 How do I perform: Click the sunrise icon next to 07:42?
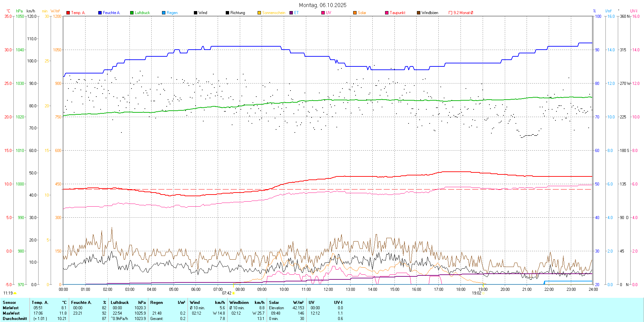pyautogui.click(x=233, y=293)
